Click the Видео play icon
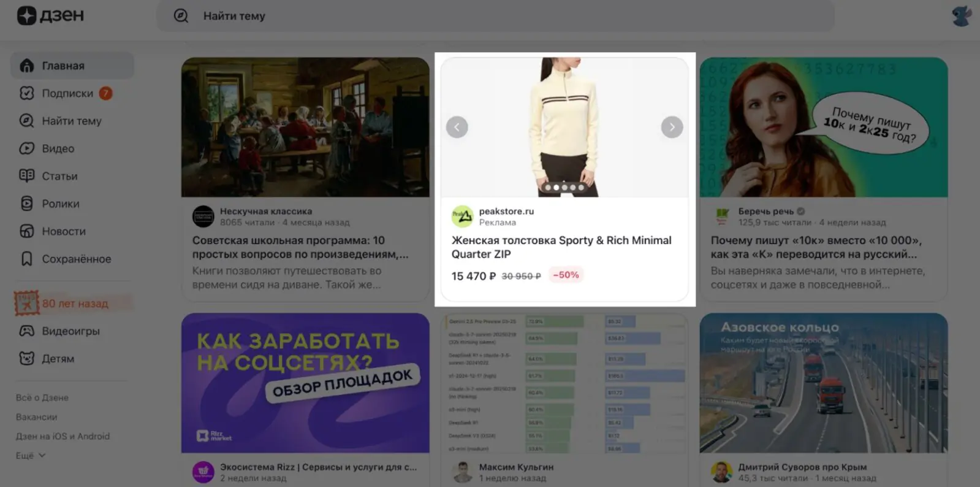This screenshot has width=980, height=487. pos(26,148)
